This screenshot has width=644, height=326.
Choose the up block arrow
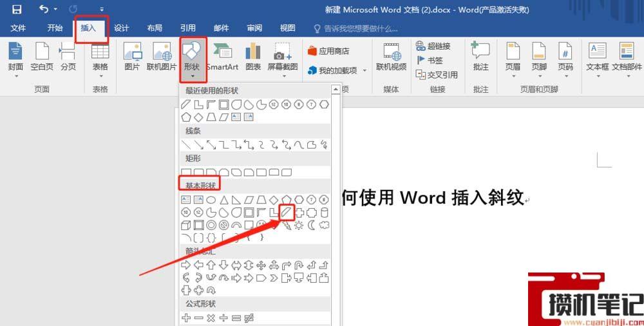coord(211,265)
